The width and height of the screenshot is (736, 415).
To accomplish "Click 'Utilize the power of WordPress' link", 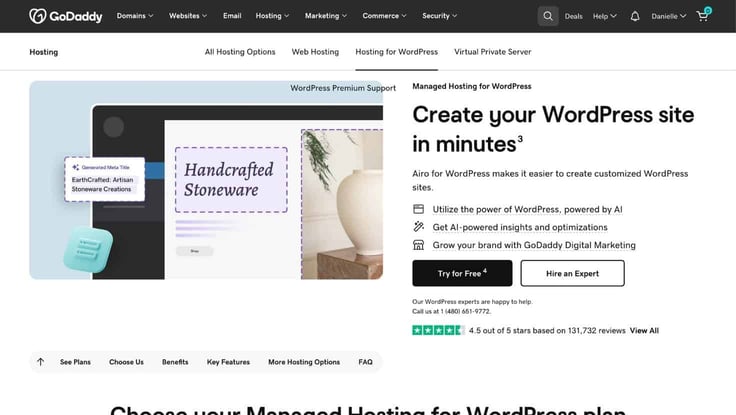I will click(x=527, y=209).
